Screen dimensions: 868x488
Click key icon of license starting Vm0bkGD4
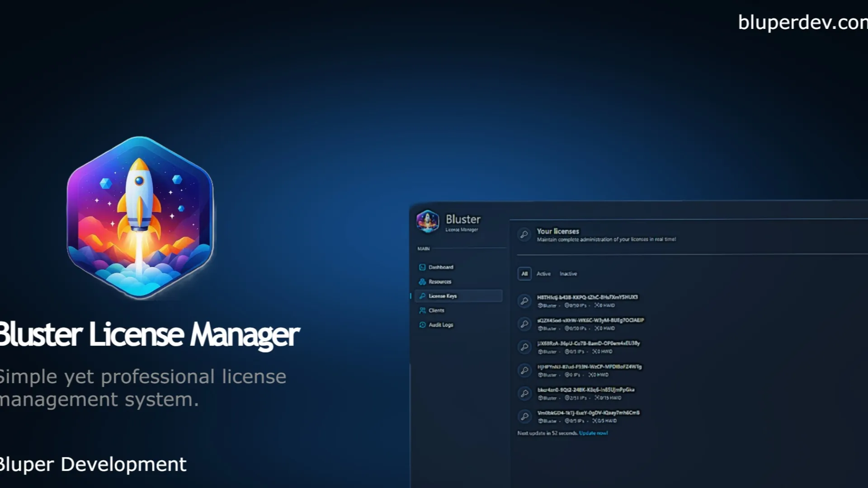(524, 417)
